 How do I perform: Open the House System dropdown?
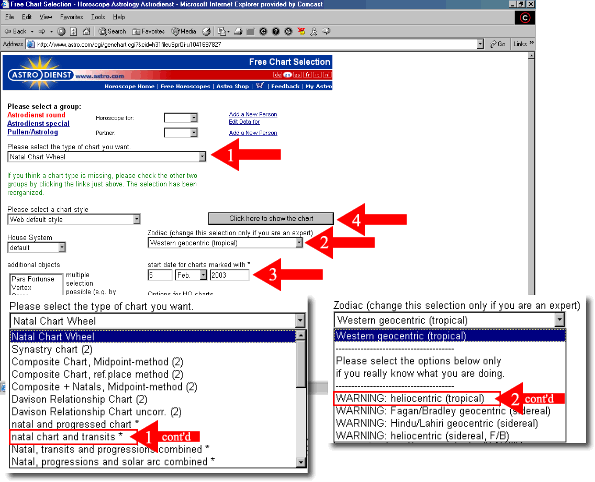pyautogui.click(x=62, y=248)
